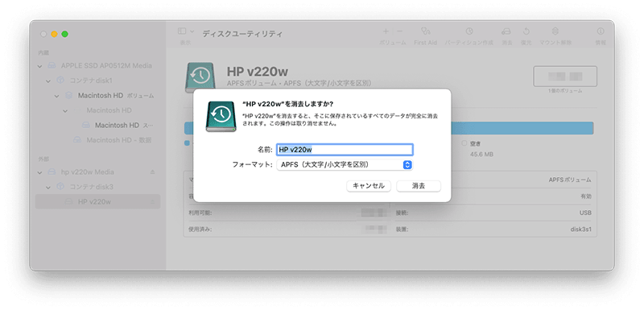Click the 45.6 MB free space value

[x=481, y=155]
